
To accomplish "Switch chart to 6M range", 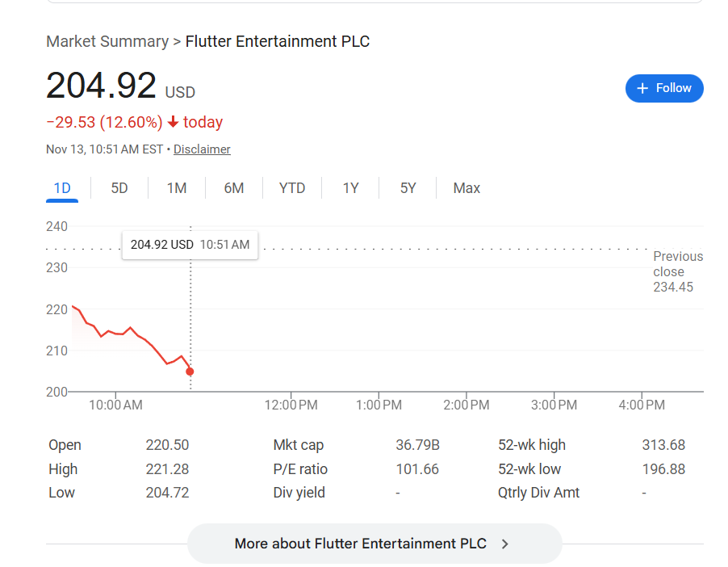I will click(x=234, y=188).
